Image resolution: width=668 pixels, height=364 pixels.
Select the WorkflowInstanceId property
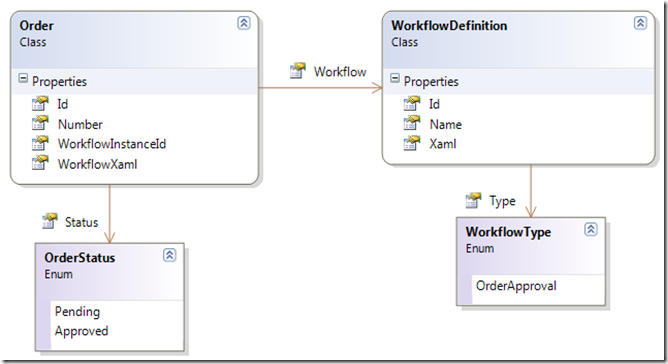(112, 144)
